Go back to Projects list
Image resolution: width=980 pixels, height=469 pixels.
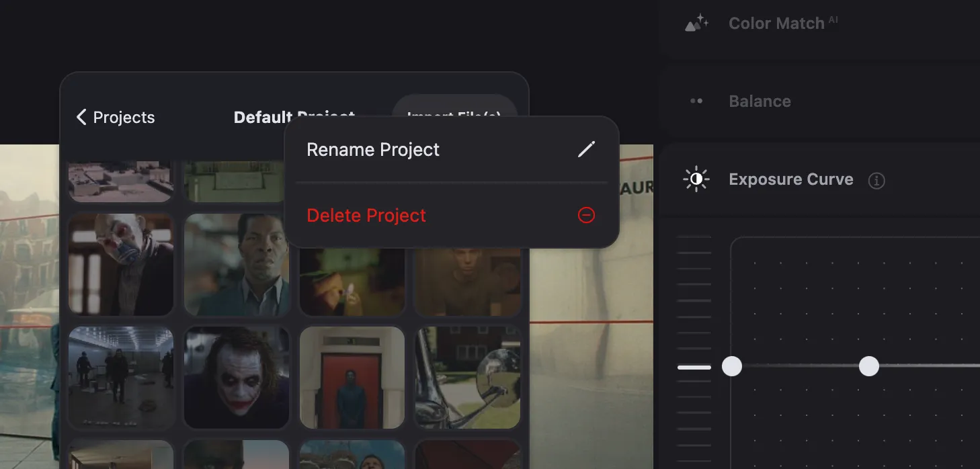coord(116,118)
